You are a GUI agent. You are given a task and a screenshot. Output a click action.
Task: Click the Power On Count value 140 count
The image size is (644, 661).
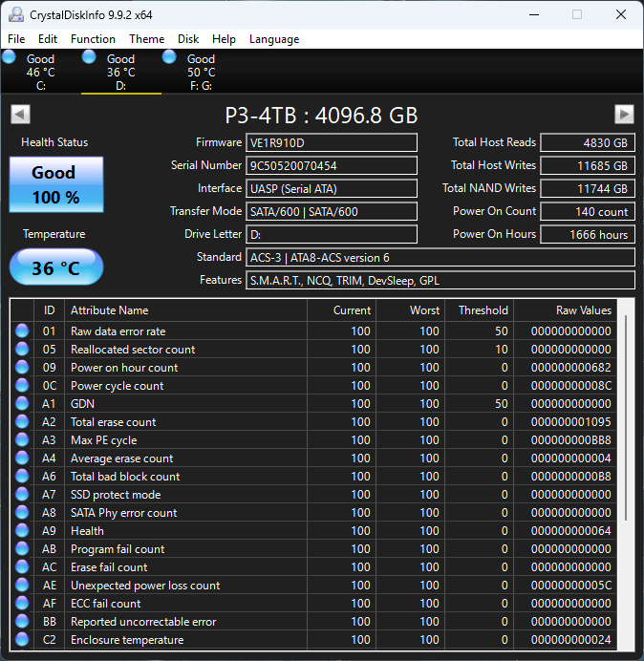pyautogui.click(x=588, y=211)
